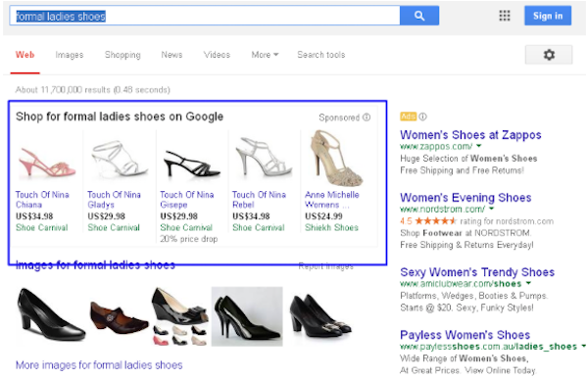
Task: Open the settings gear button
Action: pos(549,55)
